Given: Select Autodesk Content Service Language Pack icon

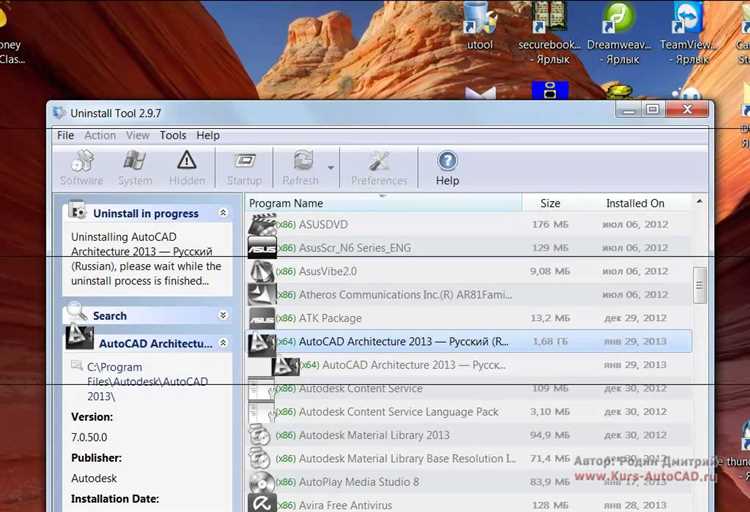Looking at the screenshot, I should pos(262,412).
